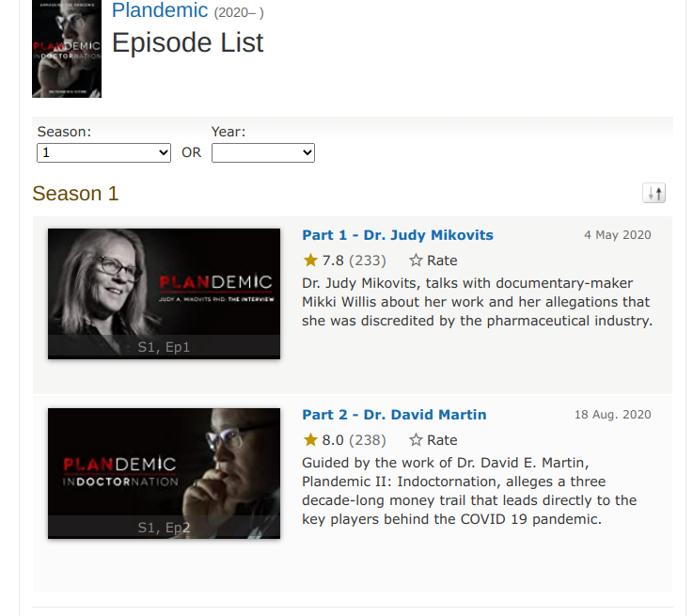This screenshot has height=616, width=693.
Task: Click the outline Rate star for Part 2
Action: pos(416,440)
